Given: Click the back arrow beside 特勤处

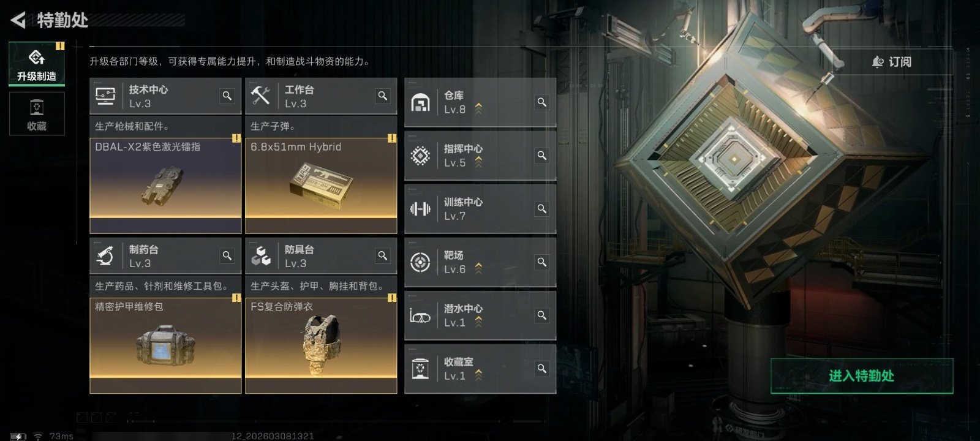Looking at the screenshot, I should 18,20.
